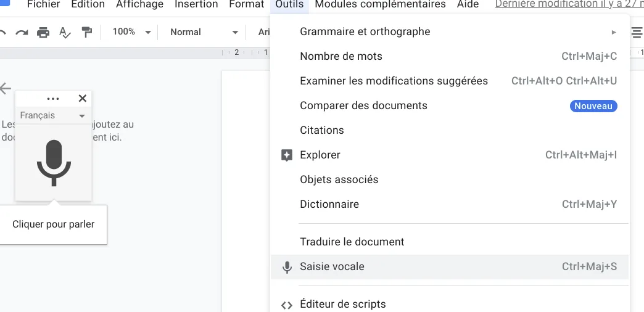Select the paint format roller tool

(x=86, y=32)
